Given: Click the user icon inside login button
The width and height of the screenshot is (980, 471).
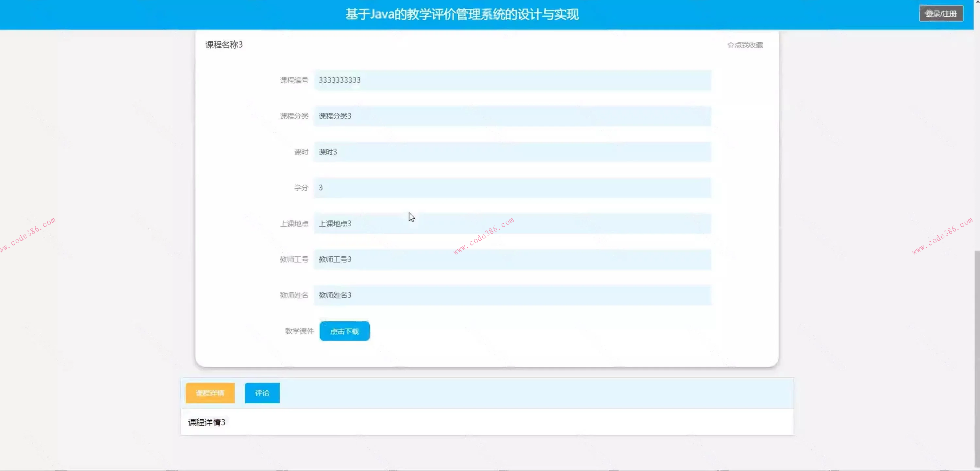Looking at the screenshot, I should point(929,13).
